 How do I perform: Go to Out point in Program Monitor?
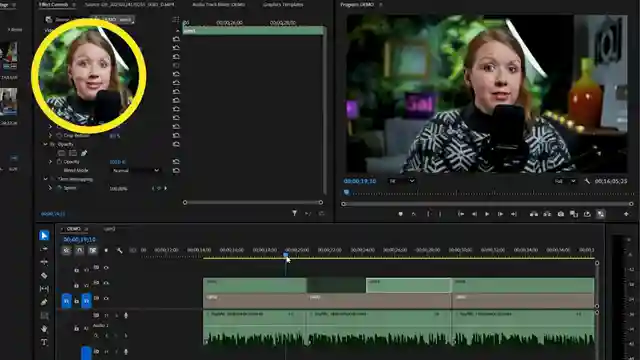[x=514, y=214]
